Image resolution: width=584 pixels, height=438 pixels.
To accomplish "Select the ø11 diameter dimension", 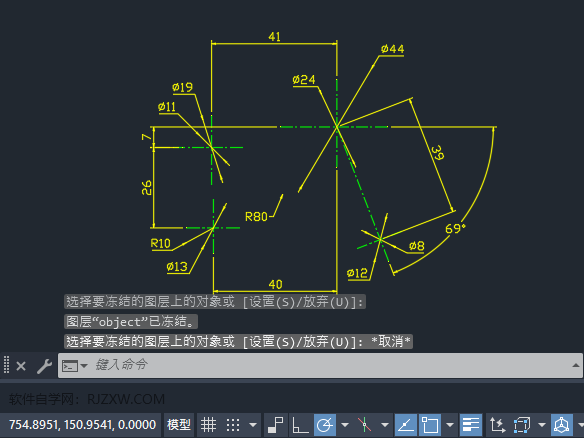I will [x=166, y=107].
